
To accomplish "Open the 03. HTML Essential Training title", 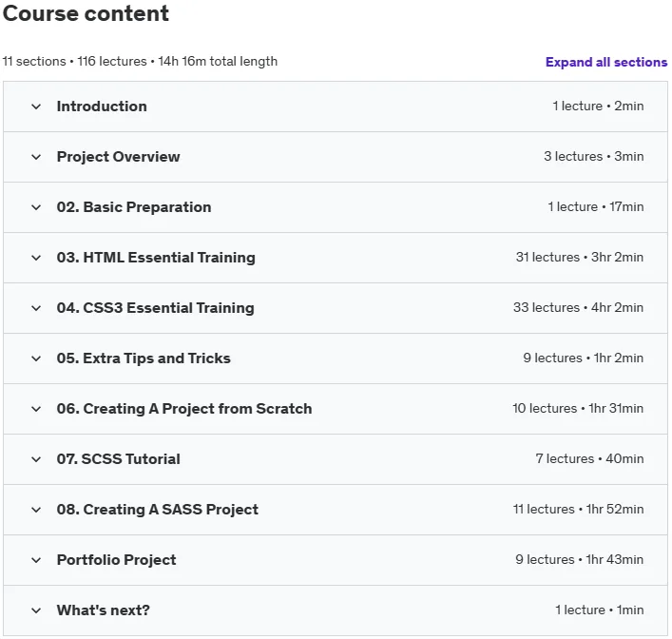I will 156,258.
